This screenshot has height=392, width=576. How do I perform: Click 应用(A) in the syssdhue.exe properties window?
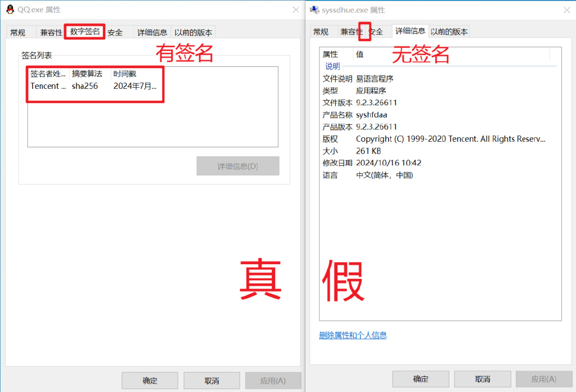point(544,379)
